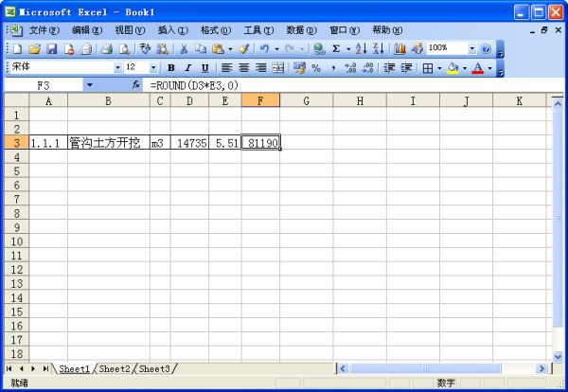Decrease the indent

tap(389, 68)
